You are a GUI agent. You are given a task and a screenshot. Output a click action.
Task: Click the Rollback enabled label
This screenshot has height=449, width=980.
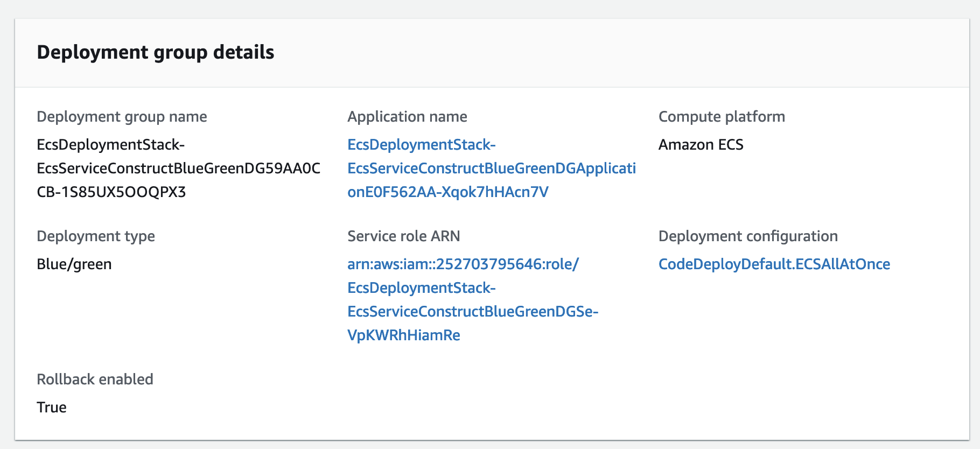[x=95, y=380]
